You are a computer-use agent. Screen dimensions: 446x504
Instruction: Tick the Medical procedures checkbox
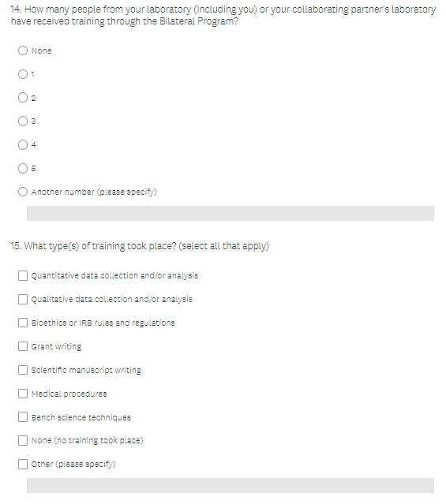coord(23,394)
